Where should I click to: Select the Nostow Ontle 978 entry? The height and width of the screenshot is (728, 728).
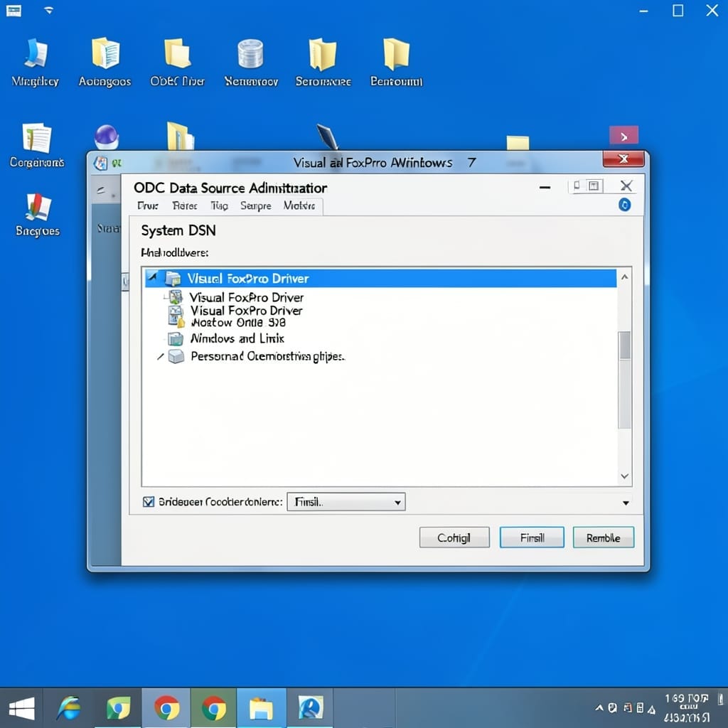238,323
